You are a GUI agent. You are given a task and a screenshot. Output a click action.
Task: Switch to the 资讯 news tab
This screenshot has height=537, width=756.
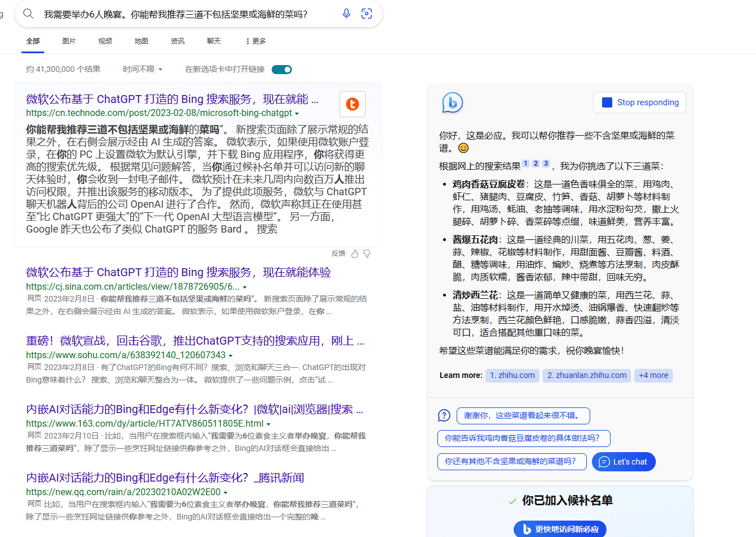178,41
